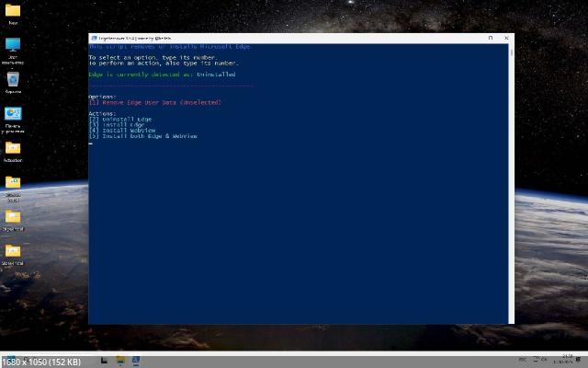Select the Этот компьютер desktop icon
The height and width of the screenshot is (368, 588).
13,45
